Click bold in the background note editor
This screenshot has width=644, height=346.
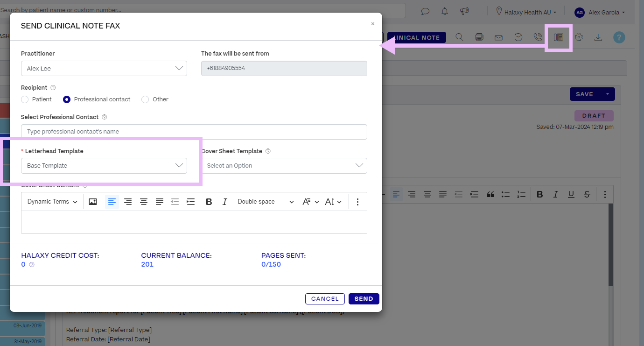click(x=540, y=194)
